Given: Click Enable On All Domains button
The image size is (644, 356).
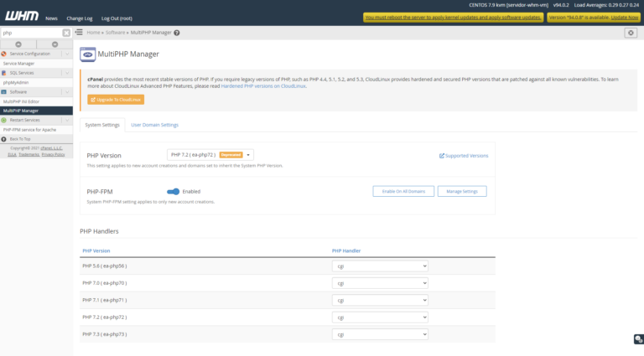Looking at the screenshot, I should tap(403, 192).
